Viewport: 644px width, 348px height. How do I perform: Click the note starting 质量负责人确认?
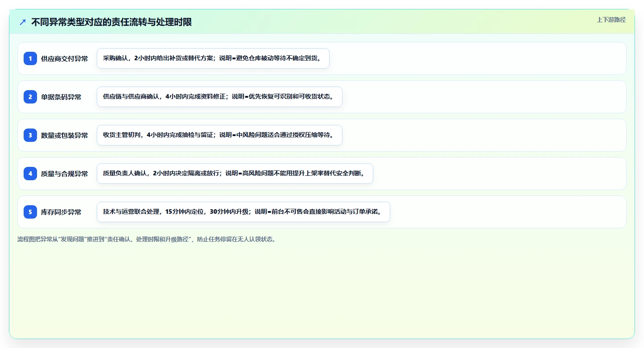[x=235, y=174]
